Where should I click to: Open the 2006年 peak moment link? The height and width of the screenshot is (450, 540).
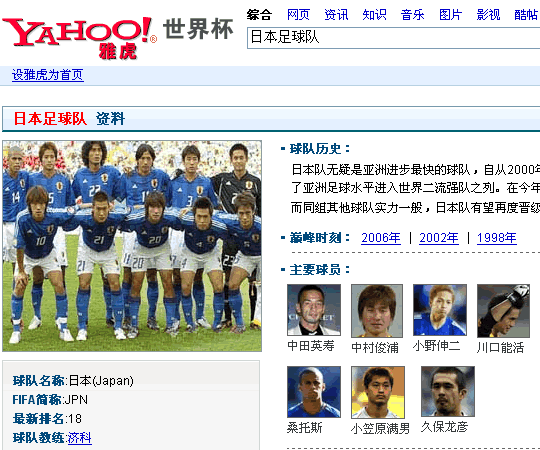pos(381,238)
